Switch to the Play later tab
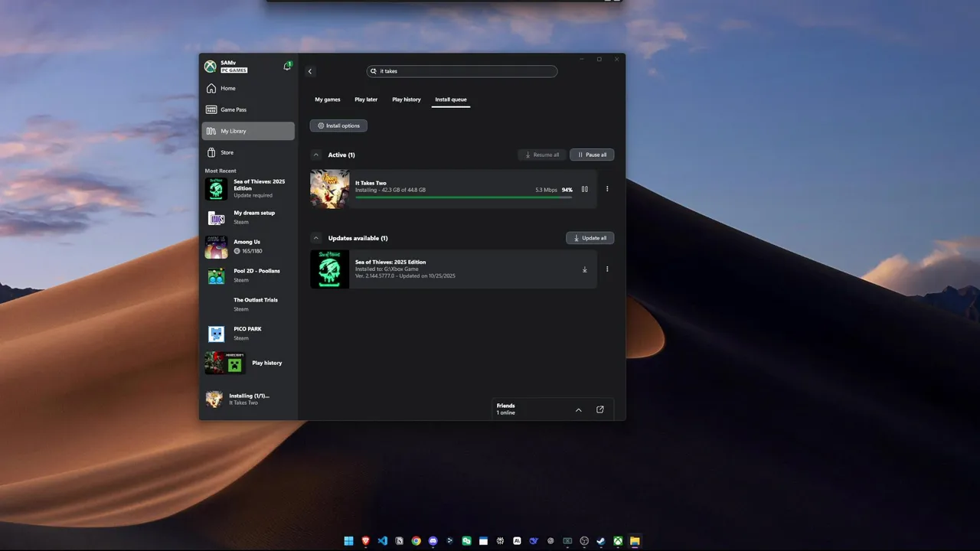 pos(366,99)
